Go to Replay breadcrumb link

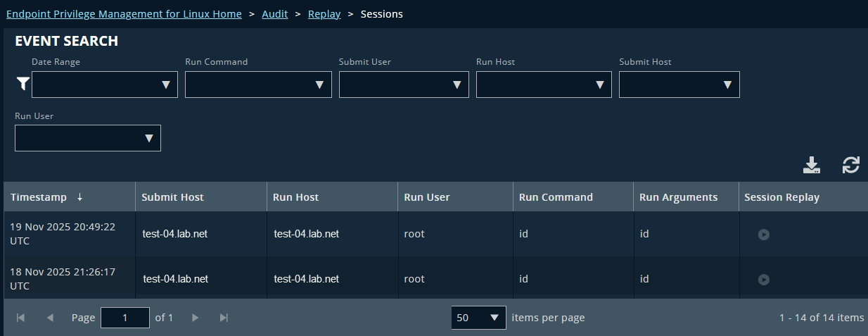tap(324, 14)
